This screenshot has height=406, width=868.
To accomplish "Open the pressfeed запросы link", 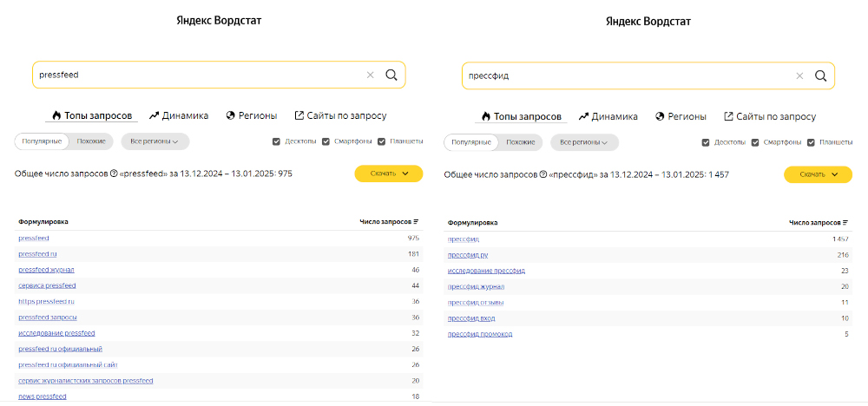I will [48, 318].
